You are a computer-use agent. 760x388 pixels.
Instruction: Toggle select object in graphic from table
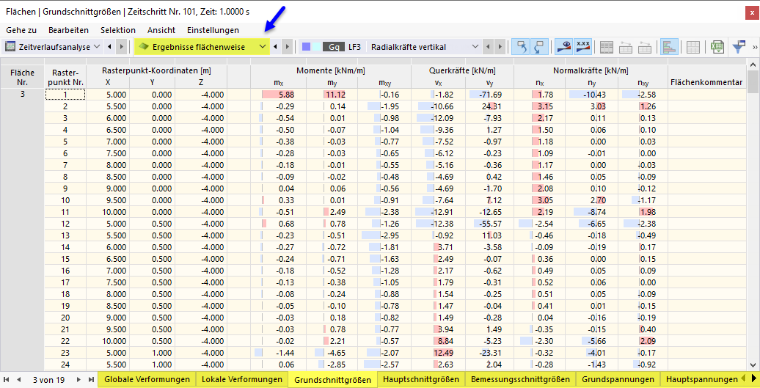[x=522, y=47]
